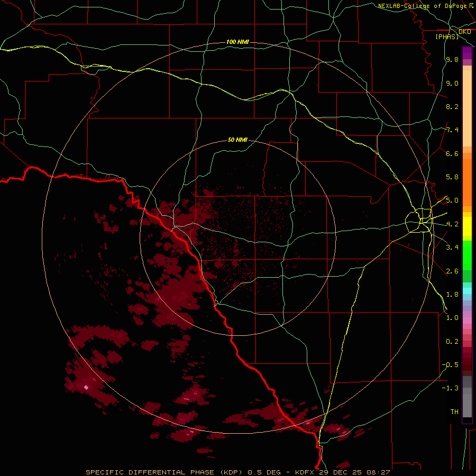Screen dimensions: 476x476
Task: Pick the purple band atop the color bar
Action: pyautogui.click(x=467, y=53)
